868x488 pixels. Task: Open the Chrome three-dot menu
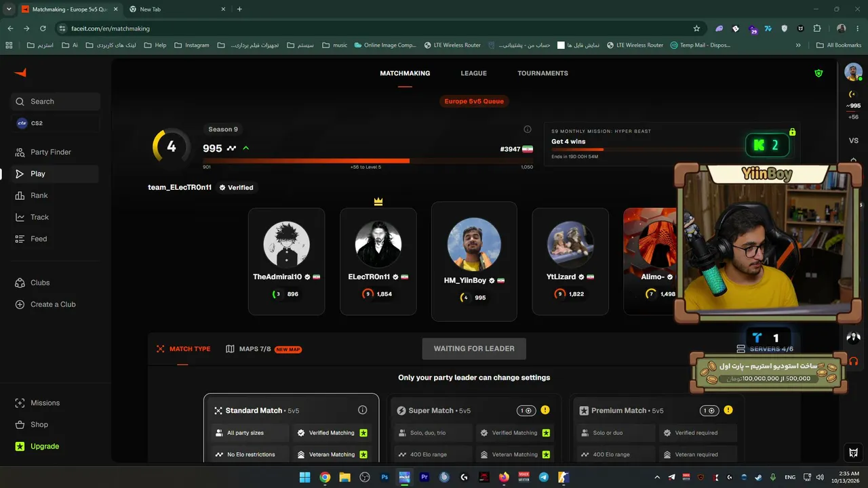point(858,28)
